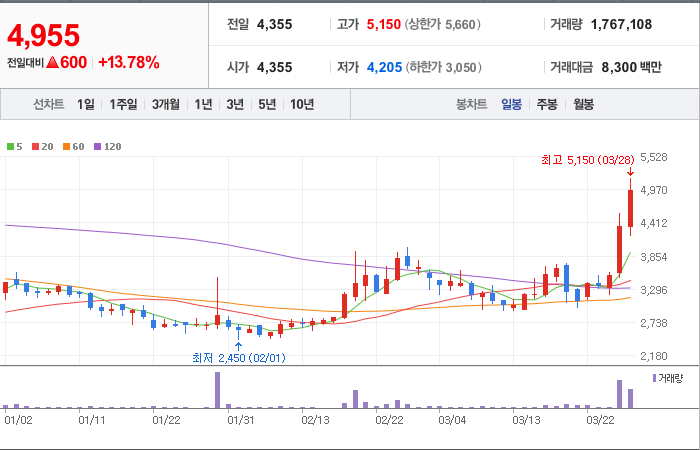Click the 상한가 5,660 text
Image resolution: width=700 pixels, height=450 pixels.
pyautogui.click(x=443, y=24)
